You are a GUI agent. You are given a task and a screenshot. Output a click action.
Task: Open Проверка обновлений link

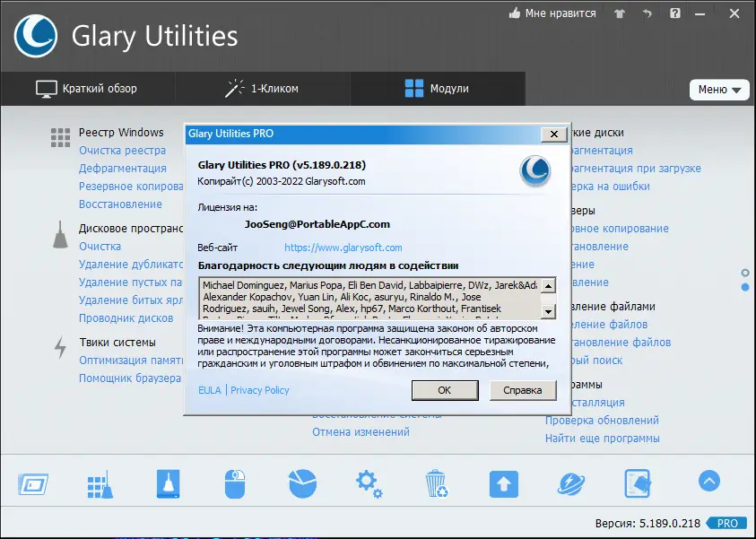602,420
